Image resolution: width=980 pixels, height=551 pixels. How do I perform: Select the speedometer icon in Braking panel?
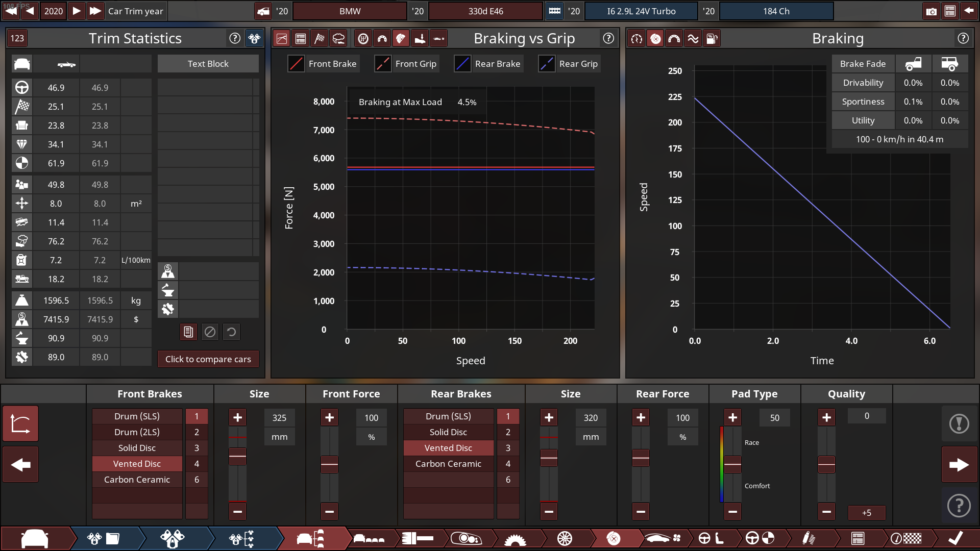[x=636, y=38]
